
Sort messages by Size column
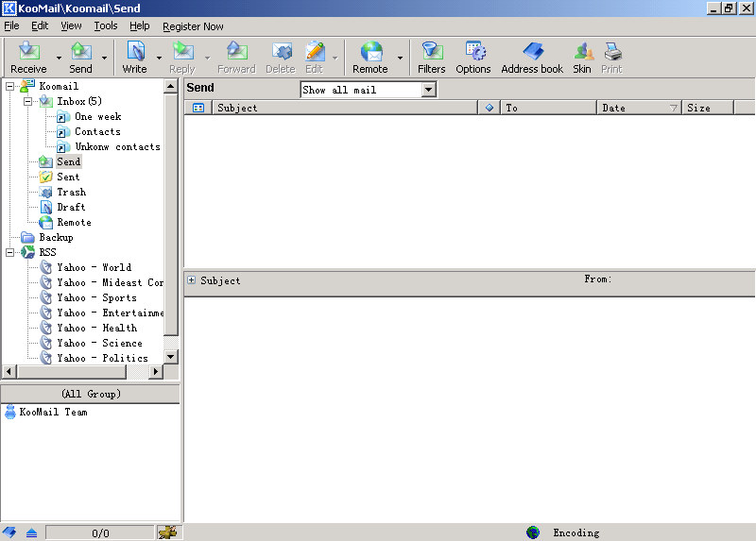click(x=707, y=108)
